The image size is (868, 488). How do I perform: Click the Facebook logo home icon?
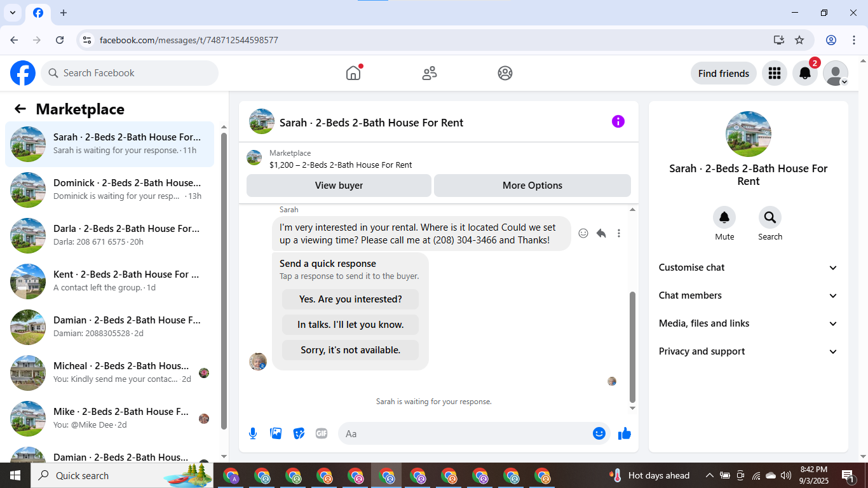[x=23, y=73]
